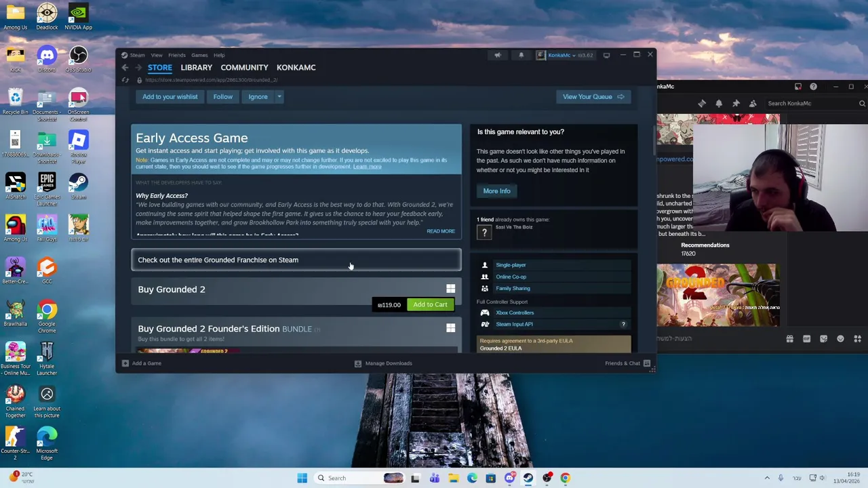Open Discord threads icon

702,104
